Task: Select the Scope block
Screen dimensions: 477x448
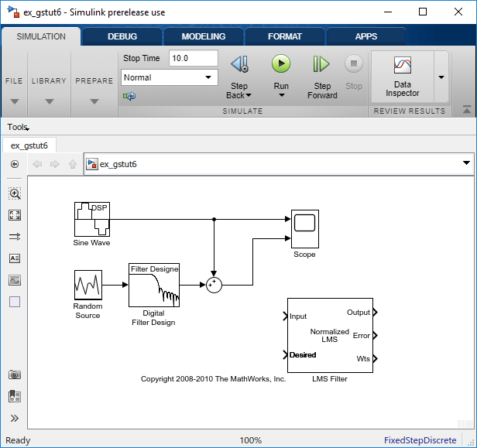Action: [305, 229]
